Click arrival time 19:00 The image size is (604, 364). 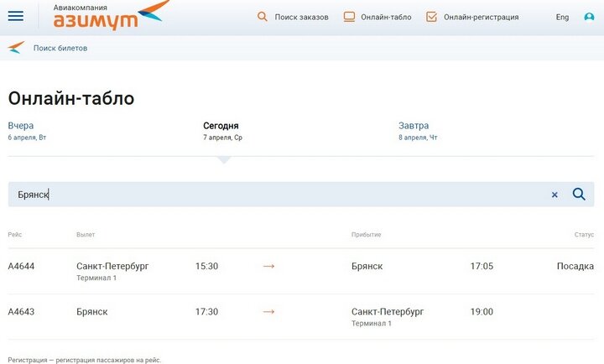pyautogui.click(x=482, y=312)
